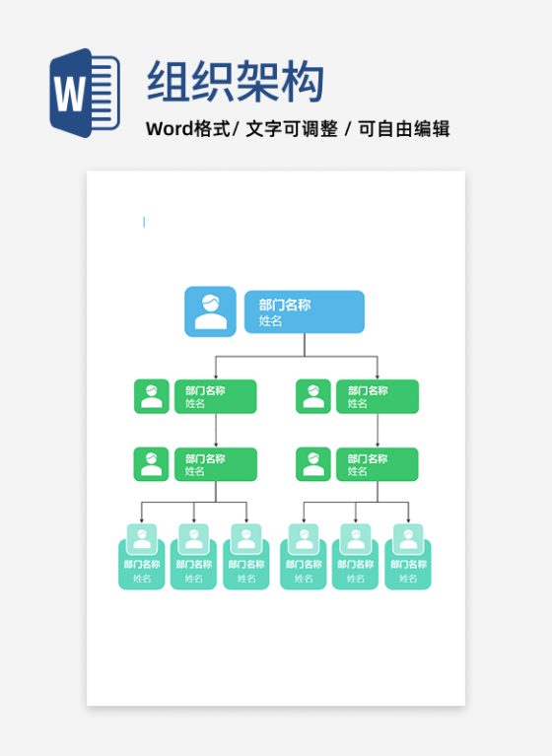The height and width of the screenshot is (756, 552).
Task: Select the 组织架构 title heading
Action: point(236,82)
